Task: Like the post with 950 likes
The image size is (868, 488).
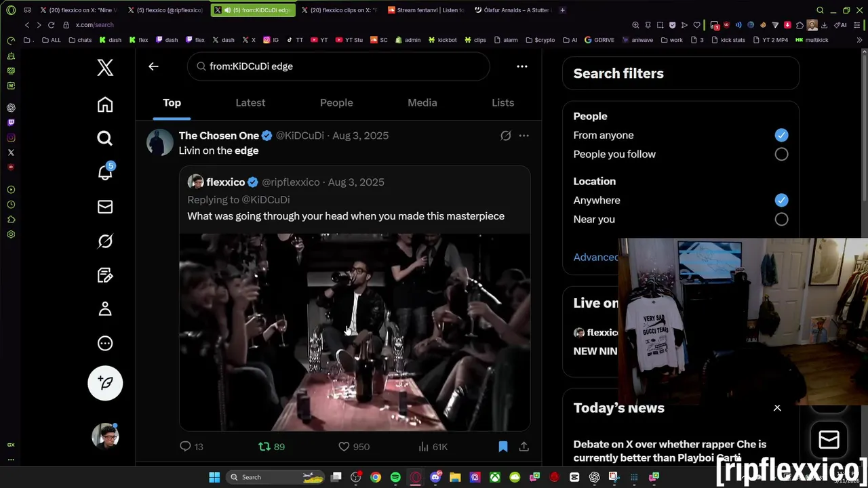Action: coord(353,447)
